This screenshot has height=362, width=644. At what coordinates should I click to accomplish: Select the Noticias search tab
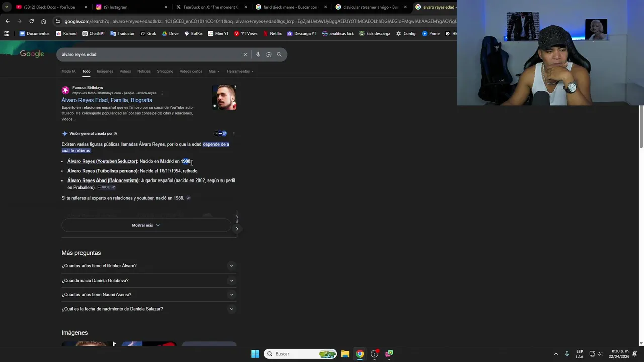tap(144, 71)
